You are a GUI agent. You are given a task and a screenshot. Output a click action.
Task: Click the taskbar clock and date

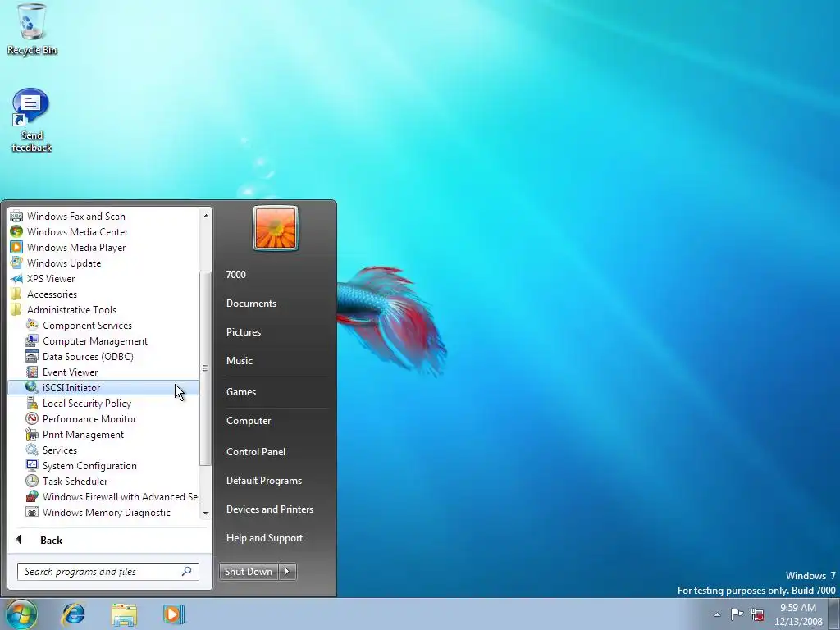[x=798, y=614]
